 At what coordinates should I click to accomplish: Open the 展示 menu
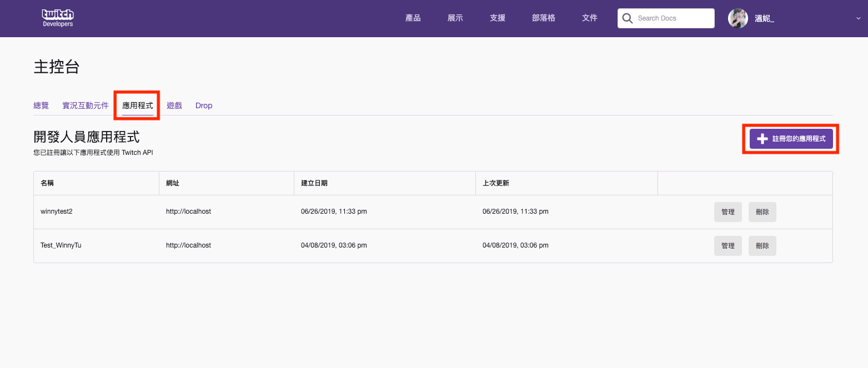tap(455, 18)
